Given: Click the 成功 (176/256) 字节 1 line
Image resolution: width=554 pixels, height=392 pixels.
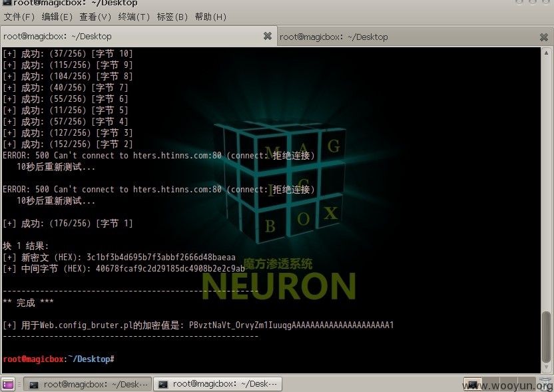Looking at the screenshot, I should coord(67,223).
